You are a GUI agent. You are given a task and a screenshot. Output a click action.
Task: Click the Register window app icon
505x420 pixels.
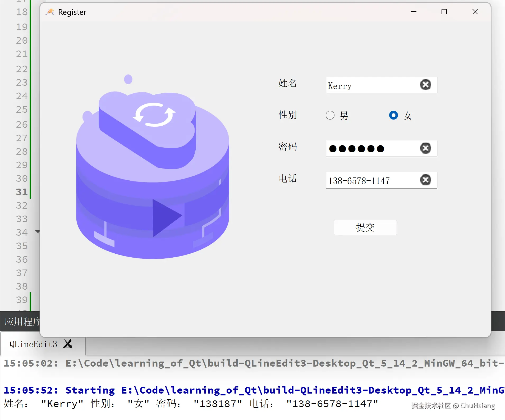[50, 12]
